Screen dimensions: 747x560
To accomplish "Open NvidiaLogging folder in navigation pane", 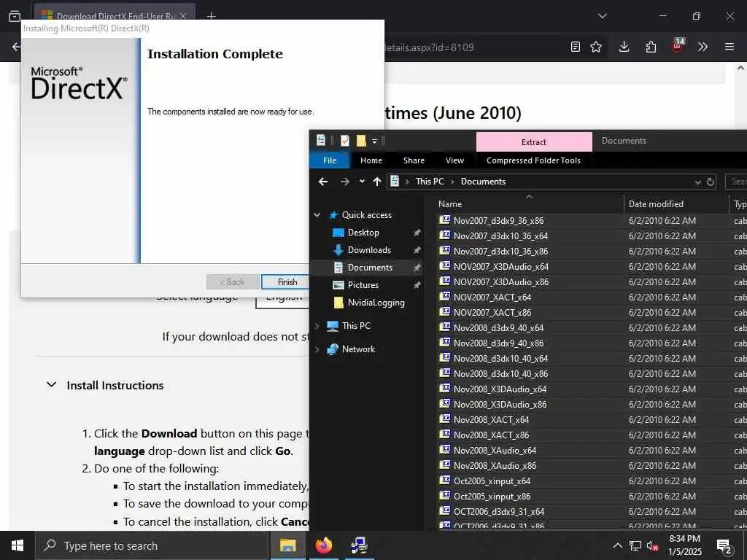I will 376,303.
